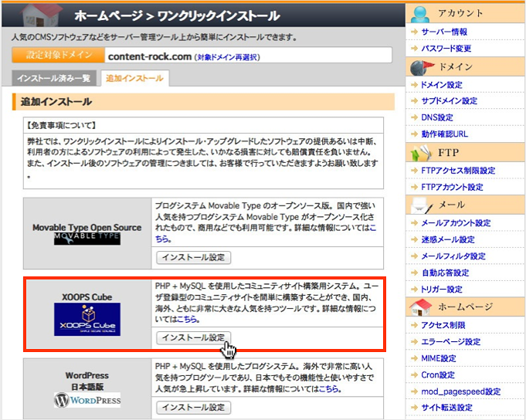Click the arrow icon beside Cron設定
Image resolution: width=526 pixels, height=420 pixels.
[414, 375]
